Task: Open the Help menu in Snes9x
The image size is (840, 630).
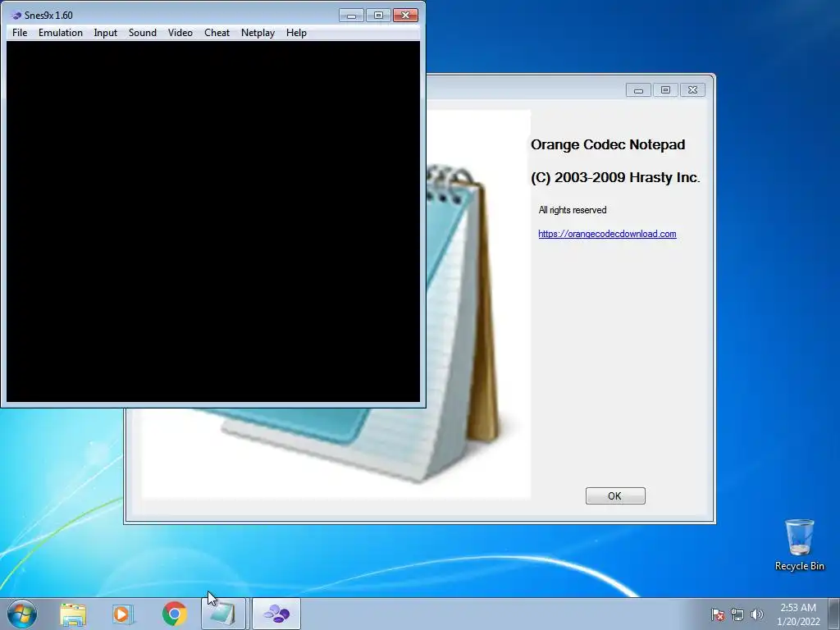Action: coord(296,33)
